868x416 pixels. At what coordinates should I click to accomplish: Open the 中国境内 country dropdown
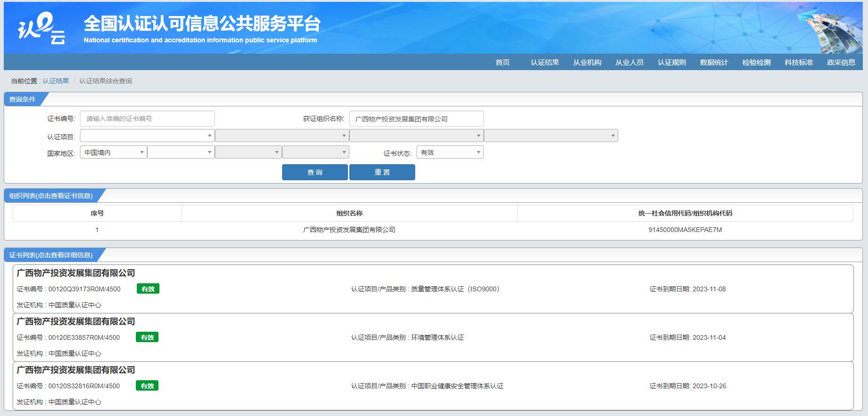[113, 152]
